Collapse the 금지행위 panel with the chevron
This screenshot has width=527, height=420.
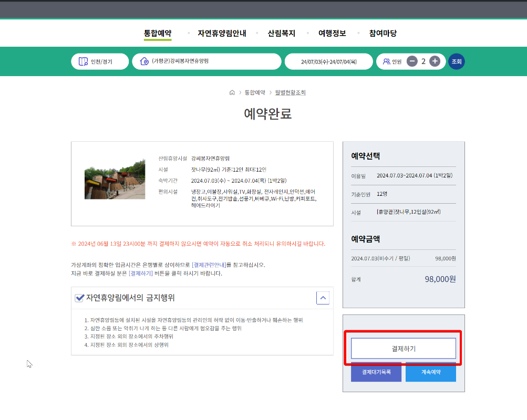[323, 298]
